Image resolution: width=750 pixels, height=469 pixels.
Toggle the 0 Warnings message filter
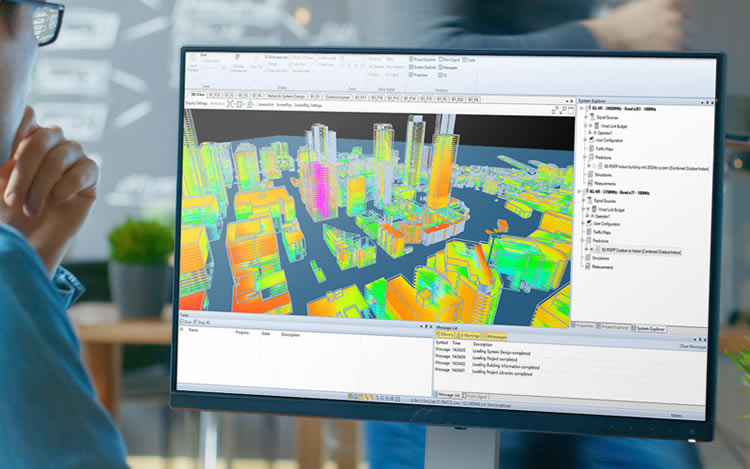(x=468, y=335)
